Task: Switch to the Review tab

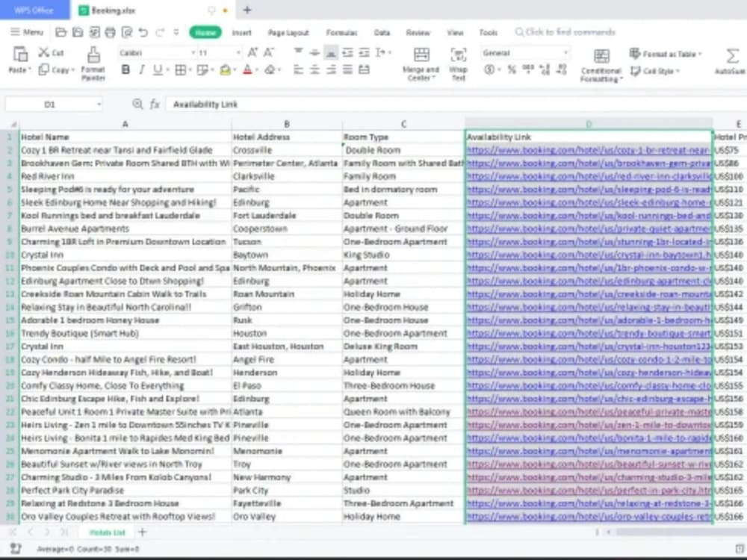Action: click(418, 32)
